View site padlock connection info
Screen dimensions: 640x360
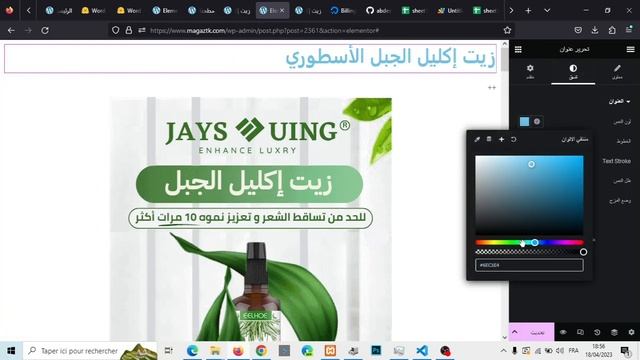pyautogui.click(x=129, y=30)
